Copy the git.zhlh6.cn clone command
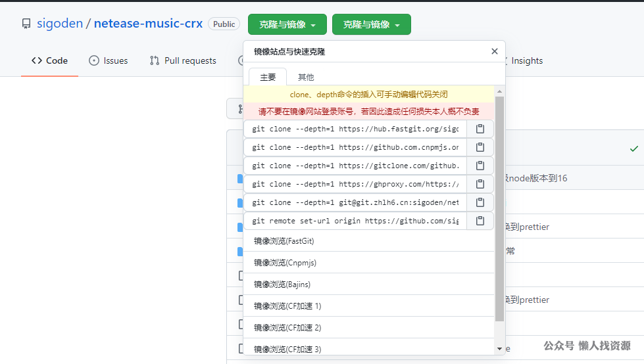 point(480,202)
